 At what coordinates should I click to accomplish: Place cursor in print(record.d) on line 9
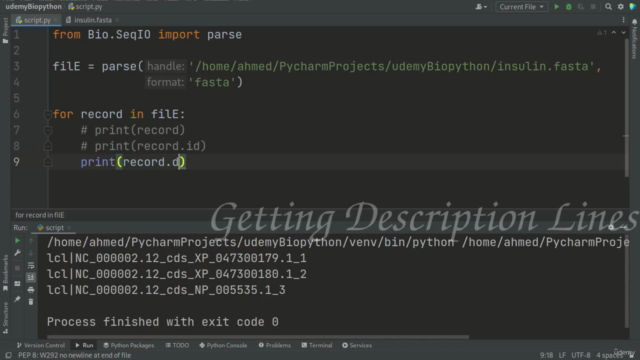[x=133, y=162]
